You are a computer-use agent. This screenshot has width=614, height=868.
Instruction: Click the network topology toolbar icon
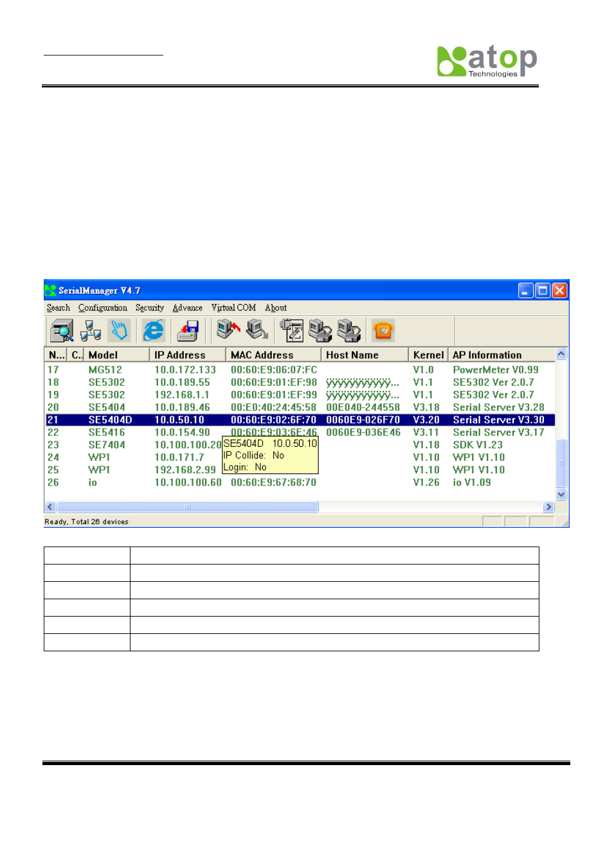(x=91, y=331)
